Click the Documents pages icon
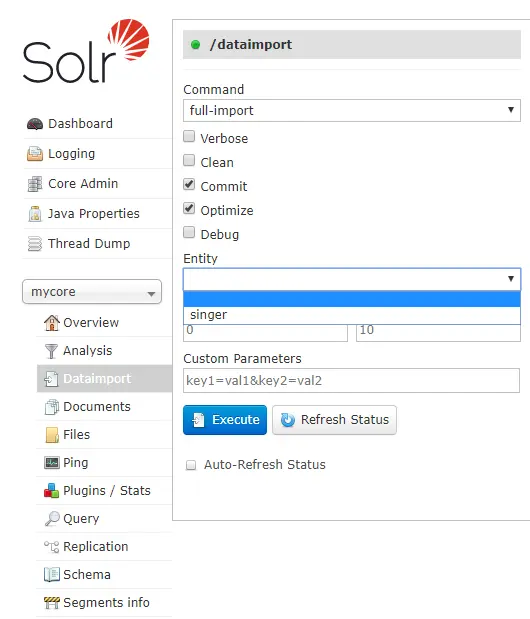530x619 pixels. click(x=52, y=407)
